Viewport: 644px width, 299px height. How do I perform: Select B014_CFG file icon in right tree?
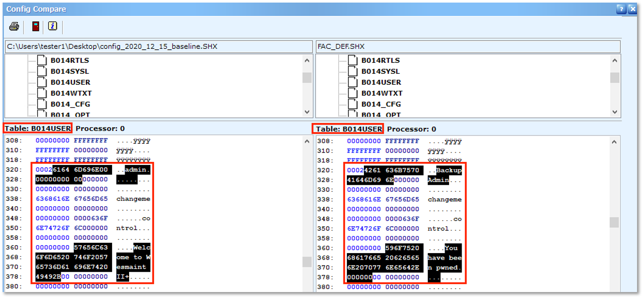coord(353,104)
